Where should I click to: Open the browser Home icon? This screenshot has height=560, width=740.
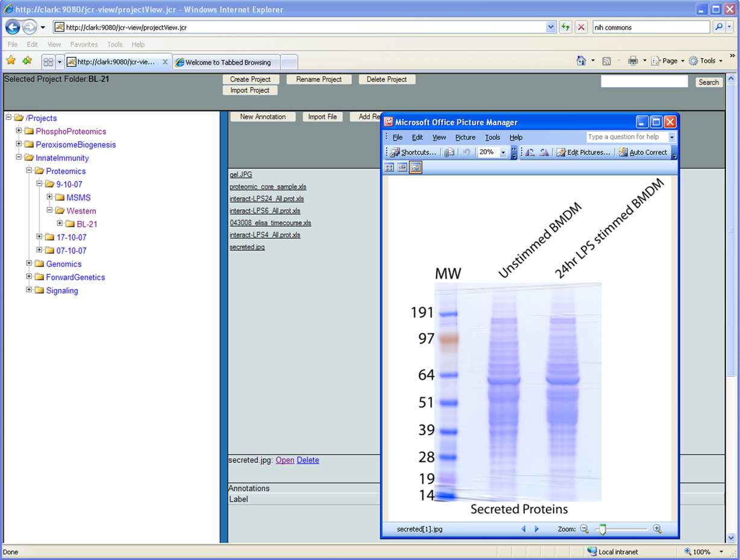coord(582,60)
